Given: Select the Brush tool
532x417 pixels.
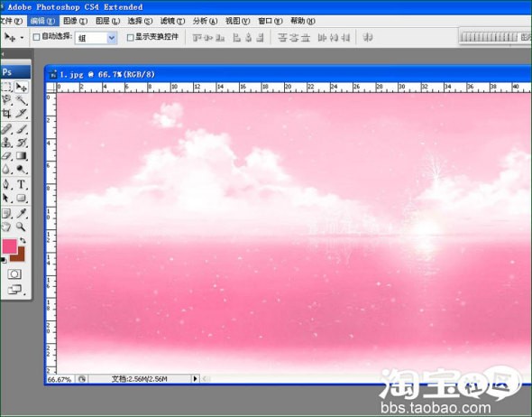Looking at the screenshot, I should (x=22, y=129).
